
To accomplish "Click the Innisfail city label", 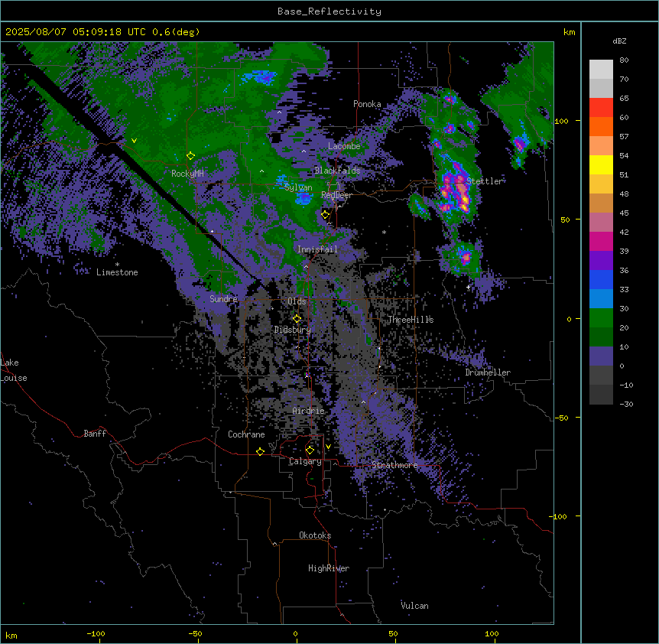I will (x=317, y=249).
